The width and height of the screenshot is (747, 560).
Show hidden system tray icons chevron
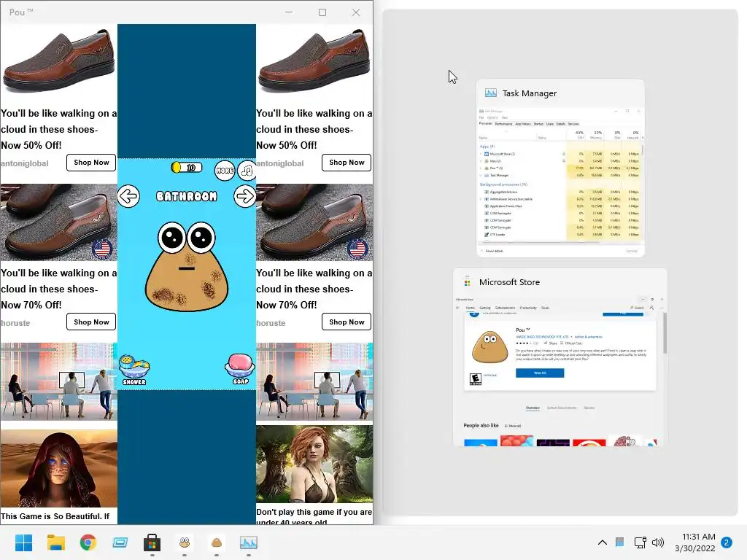(602, 542)
